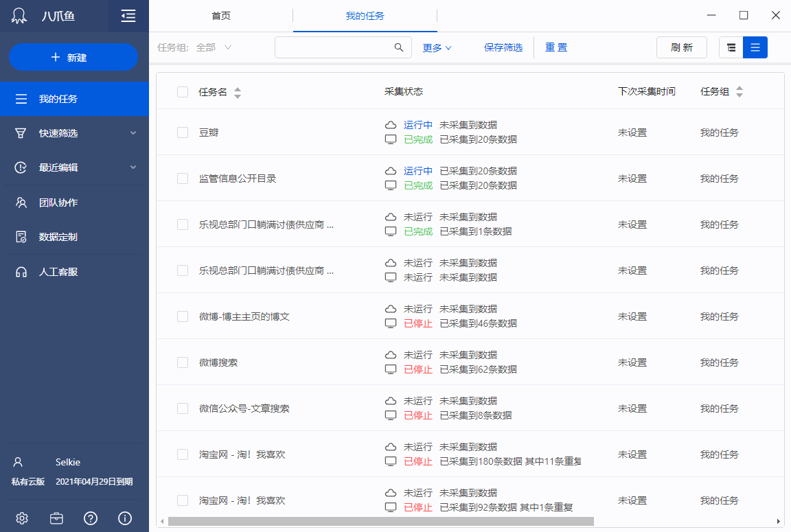Toggle the select-all checkbox in header
This screenshot has width=791, height=532.
[x=183, y=92]
